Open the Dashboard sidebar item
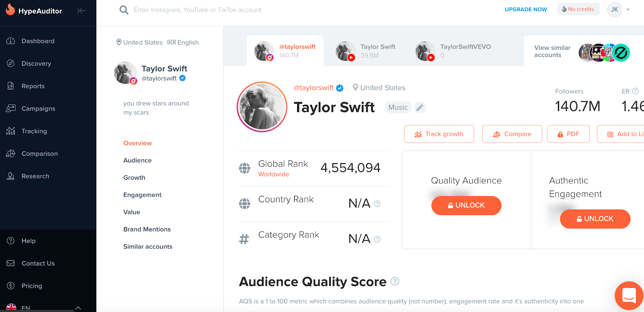This screenshot has height=312, width=644. 38,41
